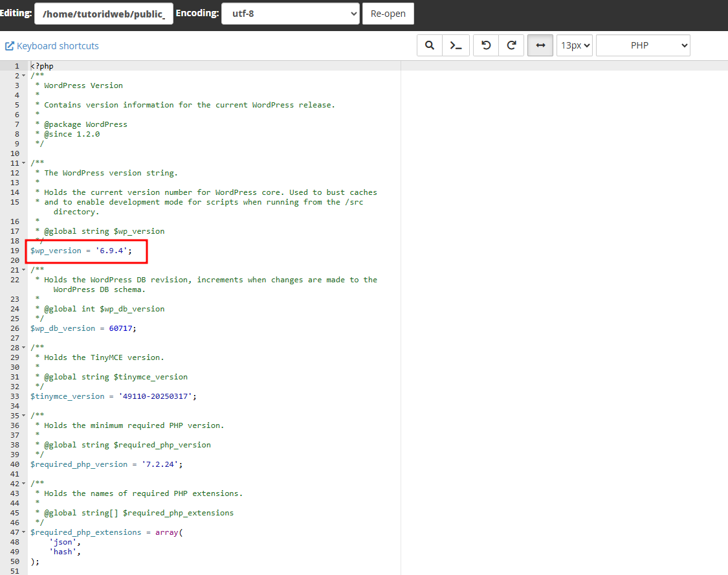Click the 'json' array entry
The image size is (728, 575).
coord(63,542)
